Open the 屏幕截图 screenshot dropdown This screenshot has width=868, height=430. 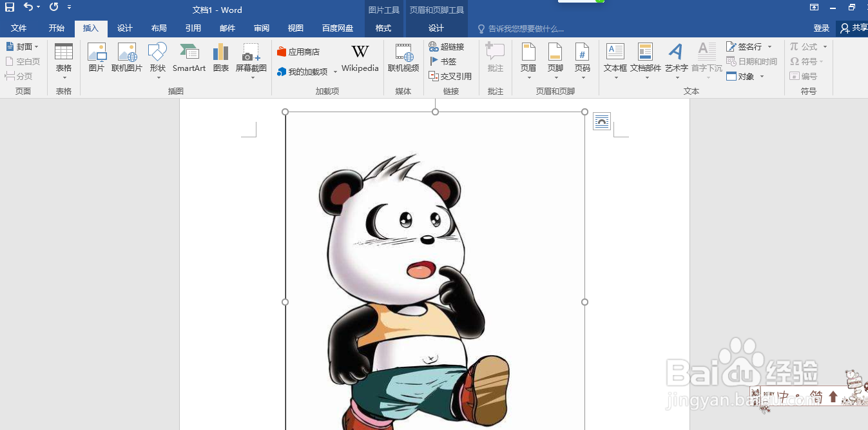pos(251,62)
